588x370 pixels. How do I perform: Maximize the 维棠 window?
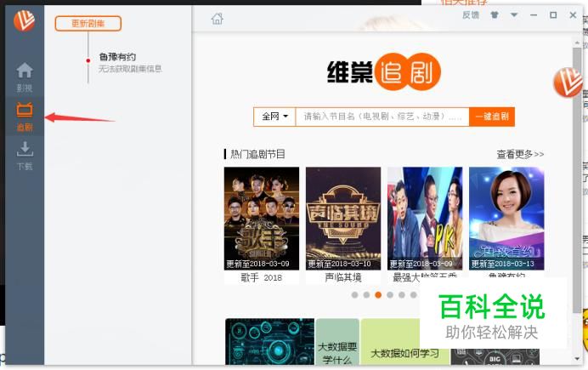(x=553, y=15)
